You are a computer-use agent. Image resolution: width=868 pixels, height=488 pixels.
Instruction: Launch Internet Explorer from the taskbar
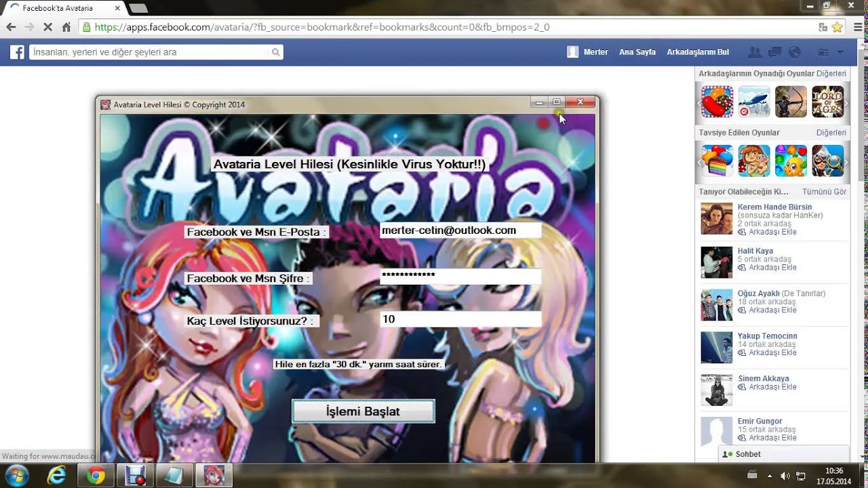click(x=57, y=476)
